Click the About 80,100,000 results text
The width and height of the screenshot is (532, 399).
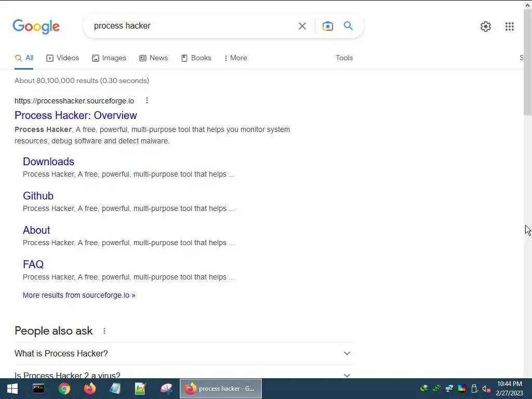click(82, 81)
